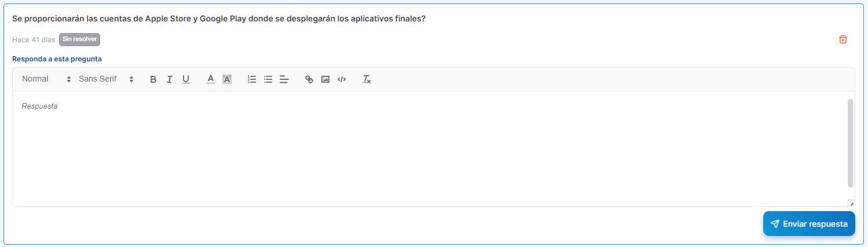
Task: Open the Normal text size dropdown
Action: [46, 79]
